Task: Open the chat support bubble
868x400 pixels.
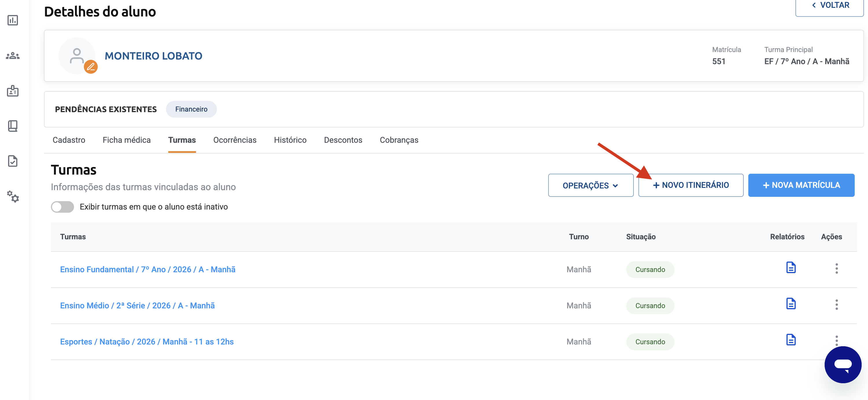Action: pos(843,364)
